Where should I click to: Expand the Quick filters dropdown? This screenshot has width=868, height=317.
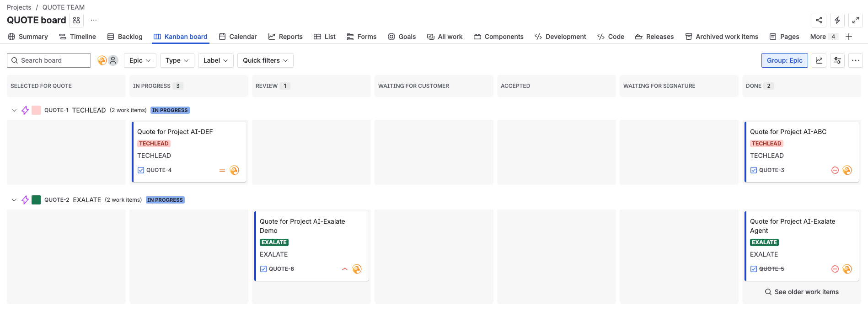(x=265, y=60)
